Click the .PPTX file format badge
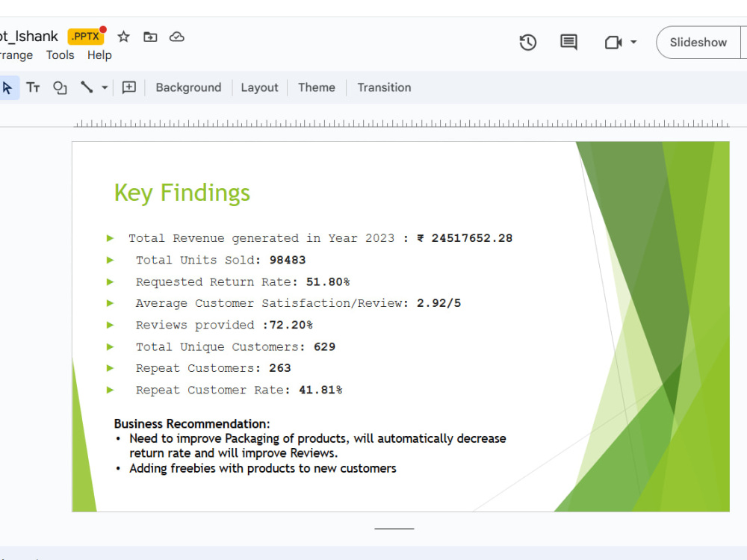747x560 pixels. [86, 36]
